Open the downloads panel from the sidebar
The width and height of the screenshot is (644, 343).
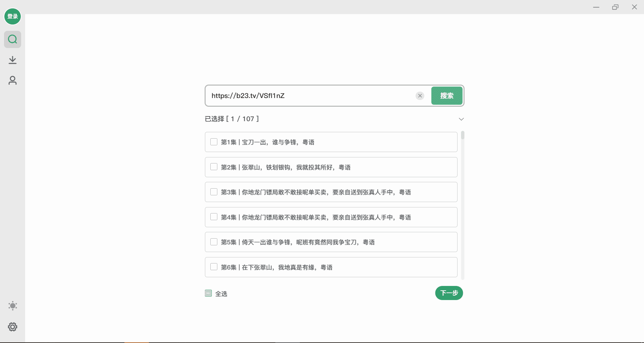[12, 60]
